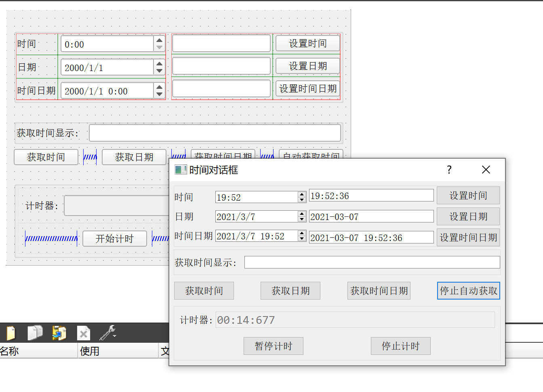
Task: Click the ? help button in 时间对话框
Action: click(449, 170)
